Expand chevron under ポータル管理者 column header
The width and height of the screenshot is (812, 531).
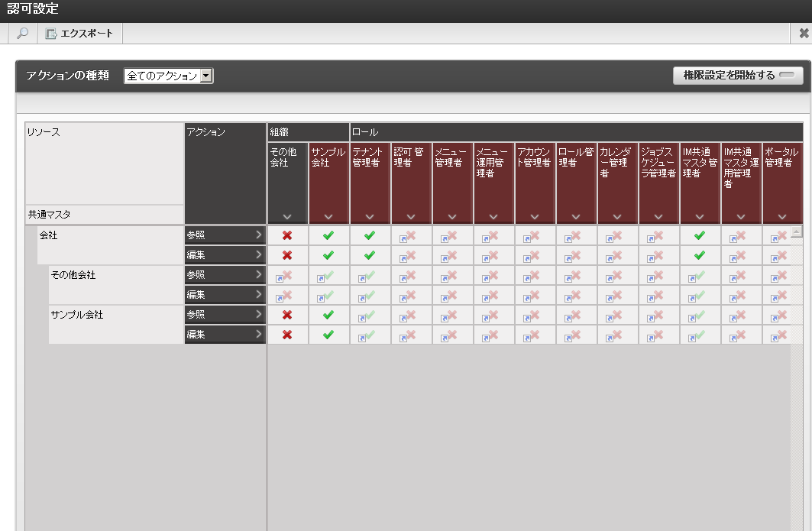(782, 216)
